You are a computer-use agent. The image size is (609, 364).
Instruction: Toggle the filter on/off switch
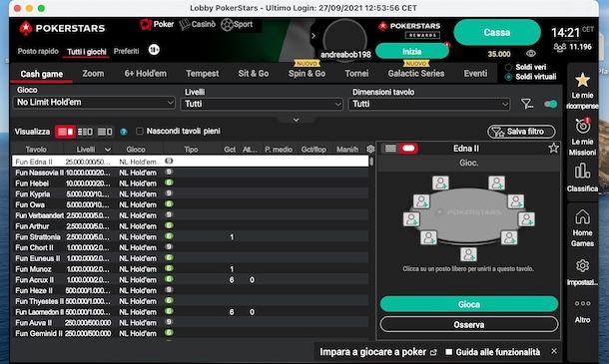point(550,104)
